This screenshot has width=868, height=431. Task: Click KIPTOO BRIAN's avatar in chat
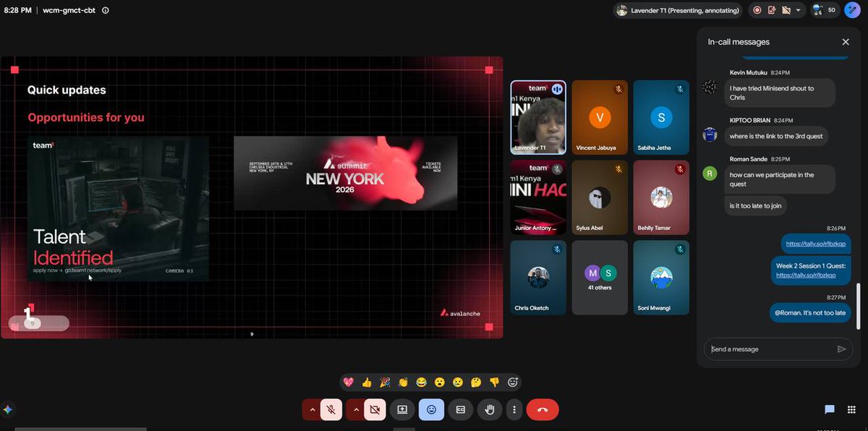point(710,134)
